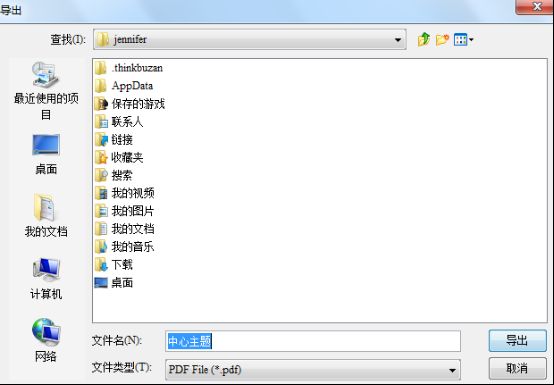Click the AppData folder name
This screenshot has height=385, width=554.
click(x=132, y=86)
